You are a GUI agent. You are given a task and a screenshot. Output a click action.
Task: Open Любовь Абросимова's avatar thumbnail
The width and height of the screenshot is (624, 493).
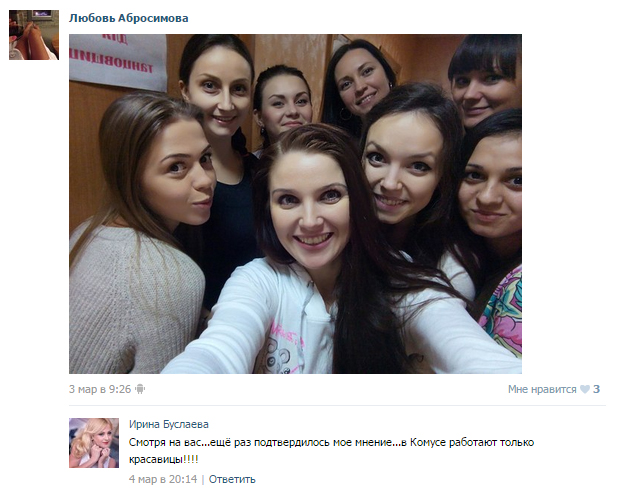[x=34, y=35]
